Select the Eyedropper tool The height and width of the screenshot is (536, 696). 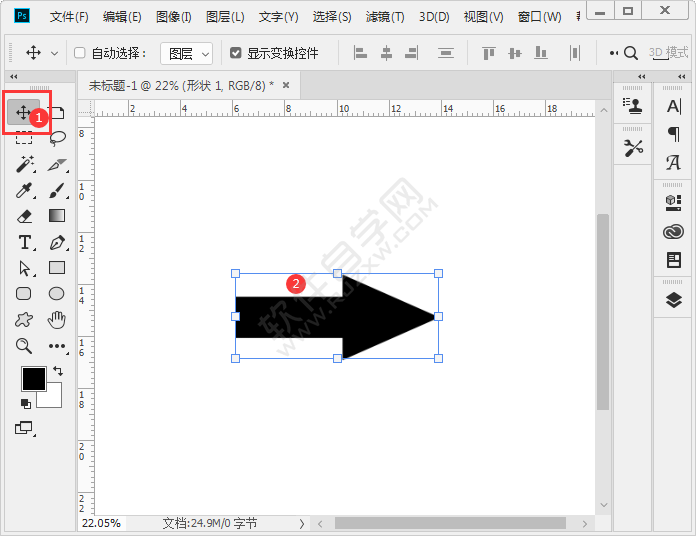(x=24, y=190)
